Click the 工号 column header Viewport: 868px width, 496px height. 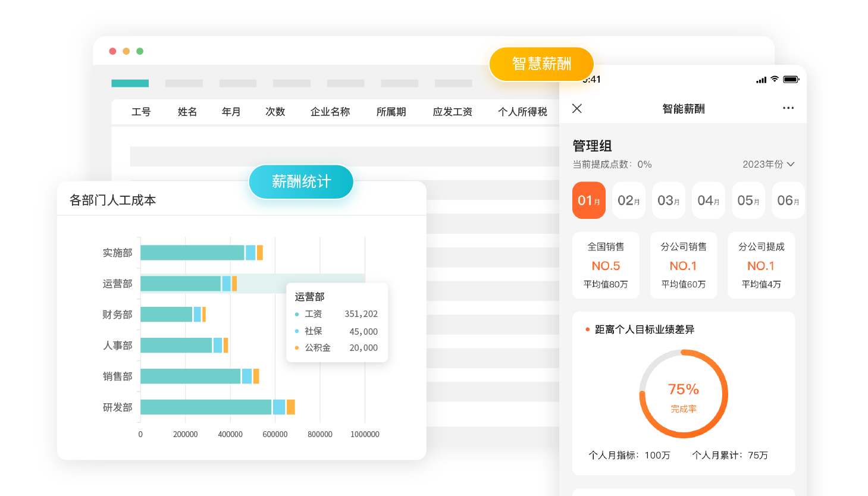[141, 112]
